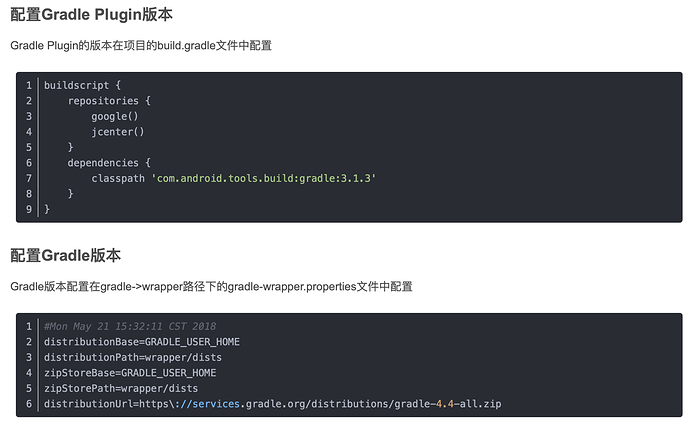
Task: Click the distributionBase=GRADLE_USER_HOME line
Action: (142, 342)
